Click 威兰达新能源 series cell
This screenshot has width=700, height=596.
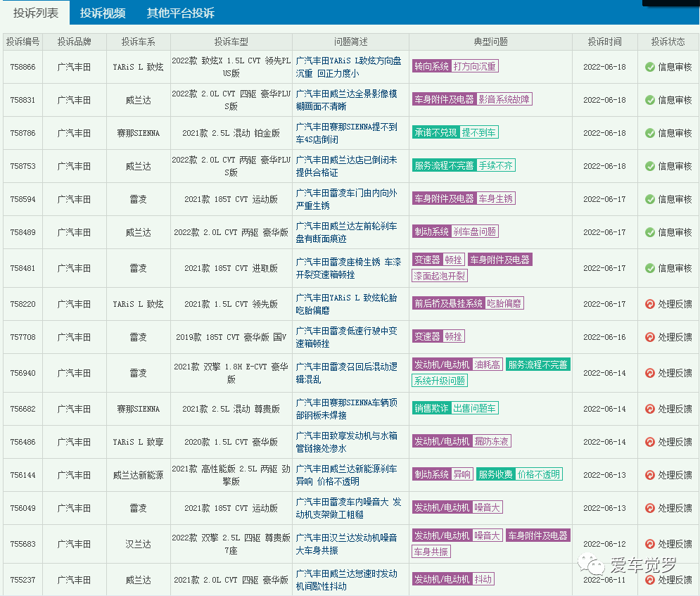(x=139, y=475)
